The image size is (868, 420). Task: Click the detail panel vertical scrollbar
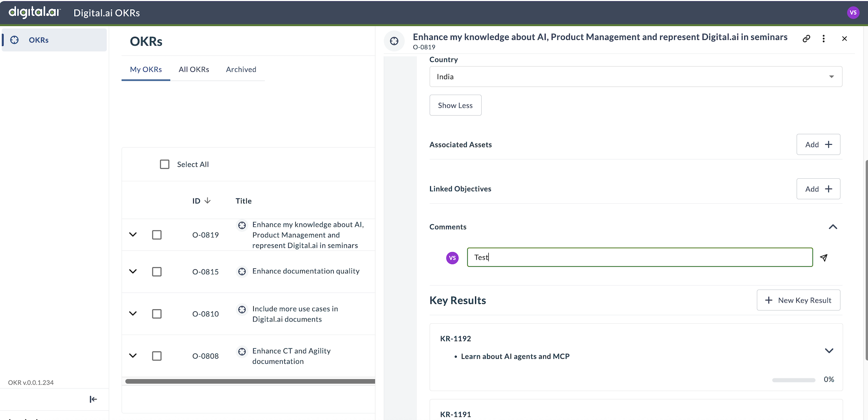(866, 260)
